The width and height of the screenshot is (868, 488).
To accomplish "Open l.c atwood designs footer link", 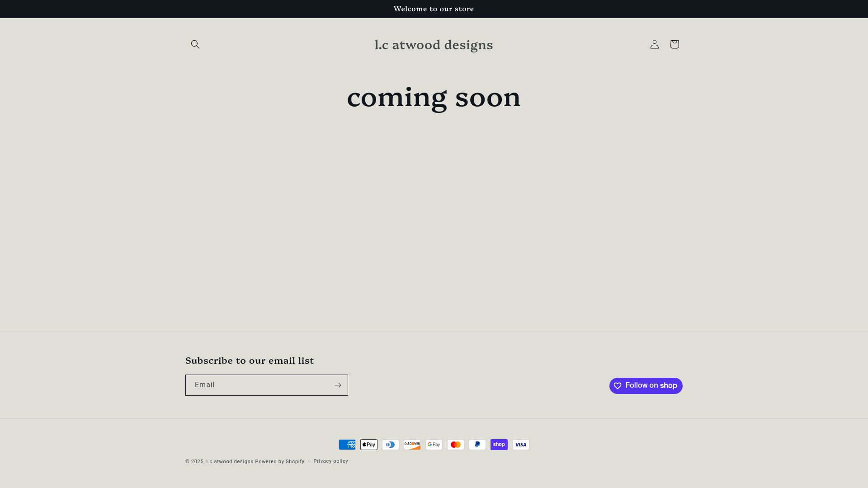I will click(x=230, y=462).
